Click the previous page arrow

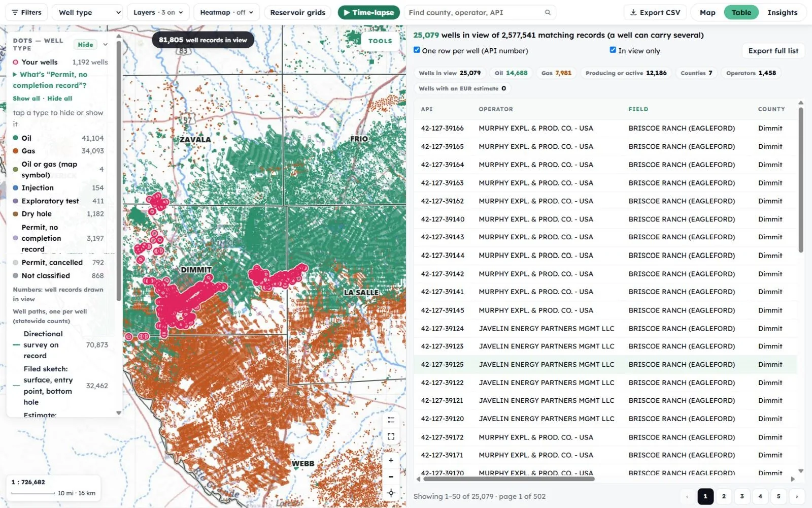click(x=687, y=496)
